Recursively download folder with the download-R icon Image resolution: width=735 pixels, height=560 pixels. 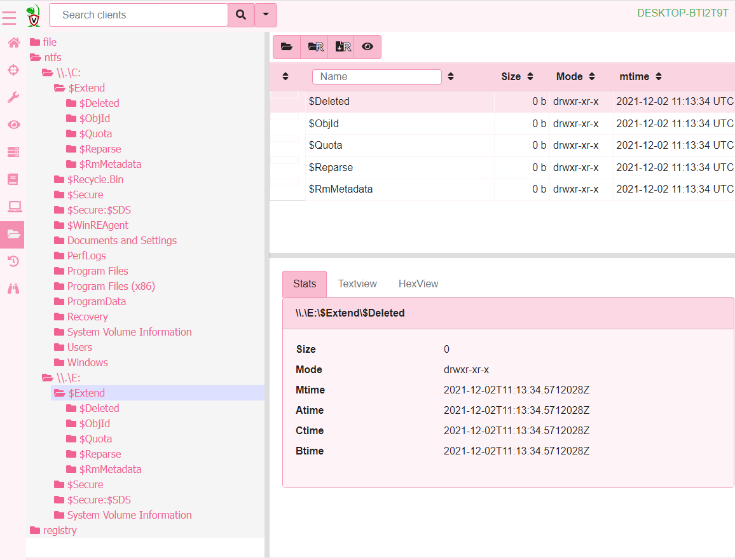[x=341, y=46]
